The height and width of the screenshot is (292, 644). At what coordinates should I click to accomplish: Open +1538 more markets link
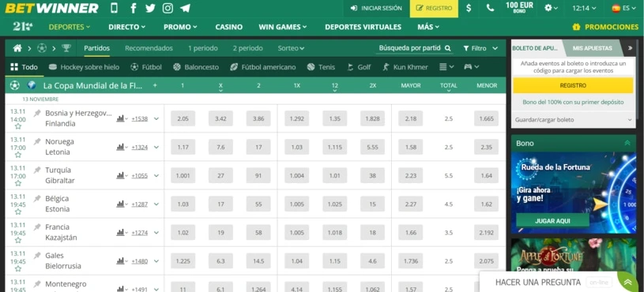[139, 118]
